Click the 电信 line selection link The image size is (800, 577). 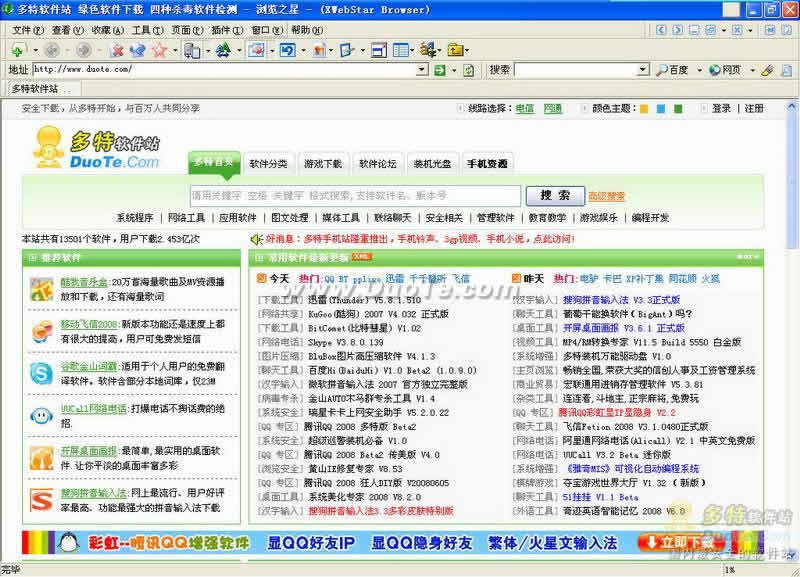pos(524,108)
